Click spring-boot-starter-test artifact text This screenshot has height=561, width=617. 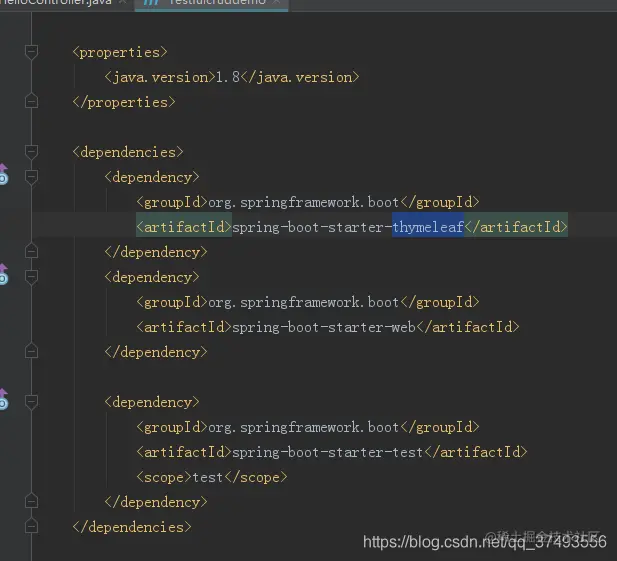[x=327, y=452]
